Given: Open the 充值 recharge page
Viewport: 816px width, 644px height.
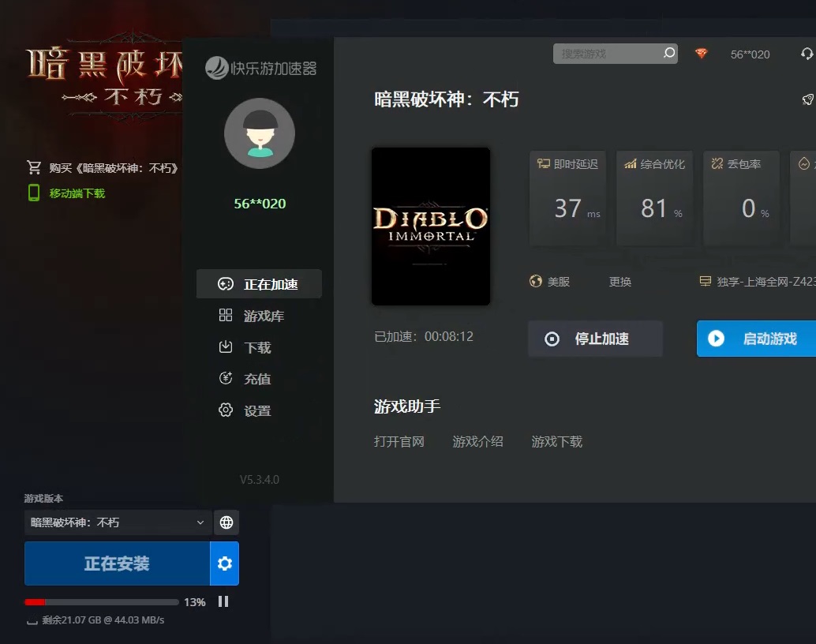Looking at the screenshot, I should click(x=256, y=379).
